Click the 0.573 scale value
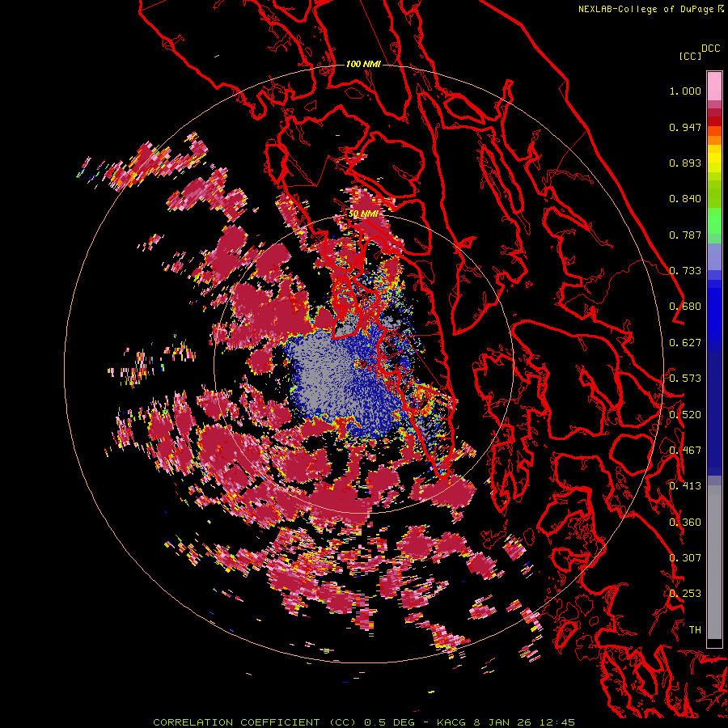This screenshot has width=728, height=728. [x=685, y=379]
